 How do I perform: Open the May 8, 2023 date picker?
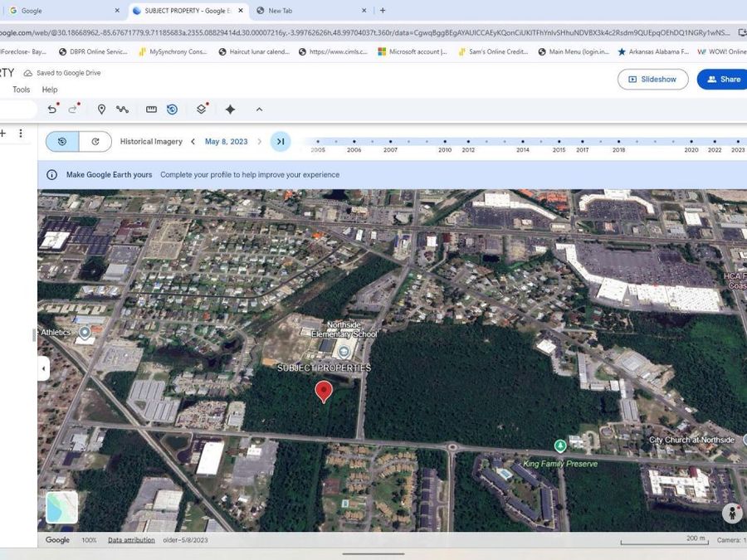tap(227, 141)
